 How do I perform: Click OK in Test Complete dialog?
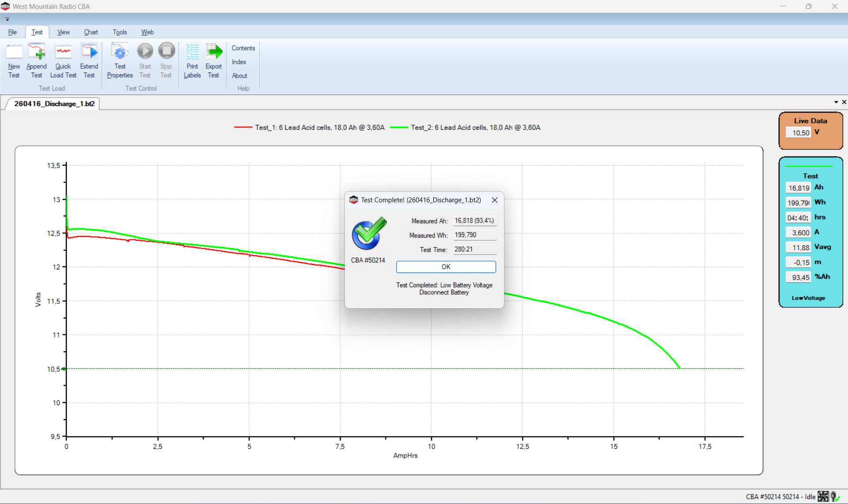(446, 267)
